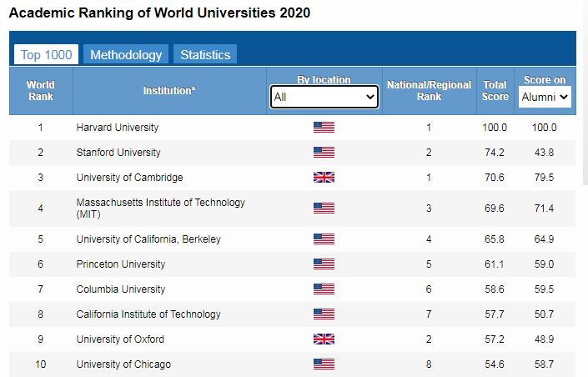Click the US flag in Harvard University row
588x377 pixels.
324,127
